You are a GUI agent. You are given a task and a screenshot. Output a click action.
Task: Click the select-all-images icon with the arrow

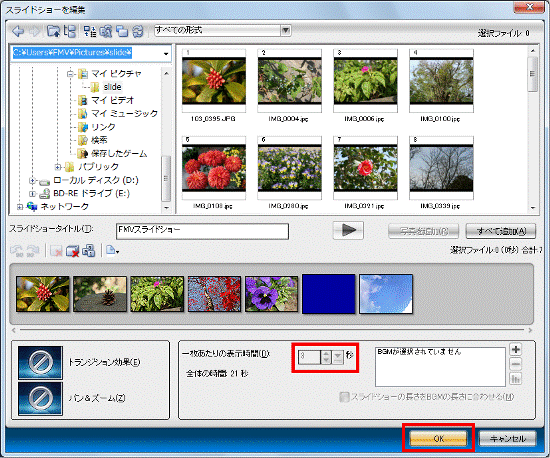106,31
